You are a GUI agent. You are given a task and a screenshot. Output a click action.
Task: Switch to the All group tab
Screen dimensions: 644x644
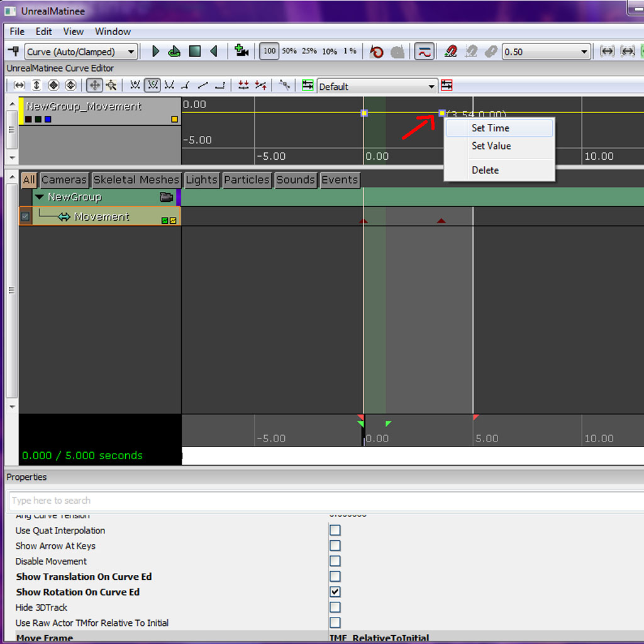coord(29,180)
